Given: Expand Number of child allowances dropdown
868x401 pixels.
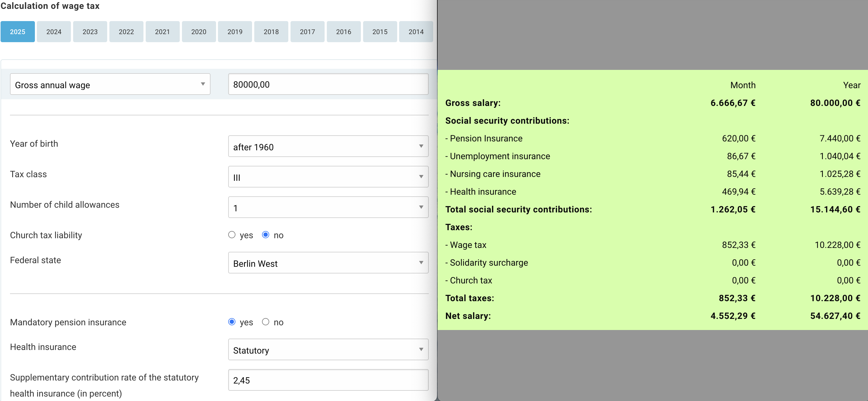Looking at the screenshot, I should [328, 207].
